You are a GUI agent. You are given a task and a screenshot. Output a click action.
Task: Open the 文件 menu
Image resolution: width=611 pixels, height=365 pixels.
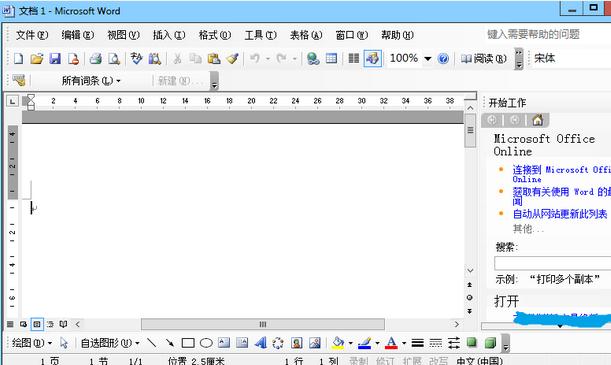pyautogui.click(x=32, y=35)
